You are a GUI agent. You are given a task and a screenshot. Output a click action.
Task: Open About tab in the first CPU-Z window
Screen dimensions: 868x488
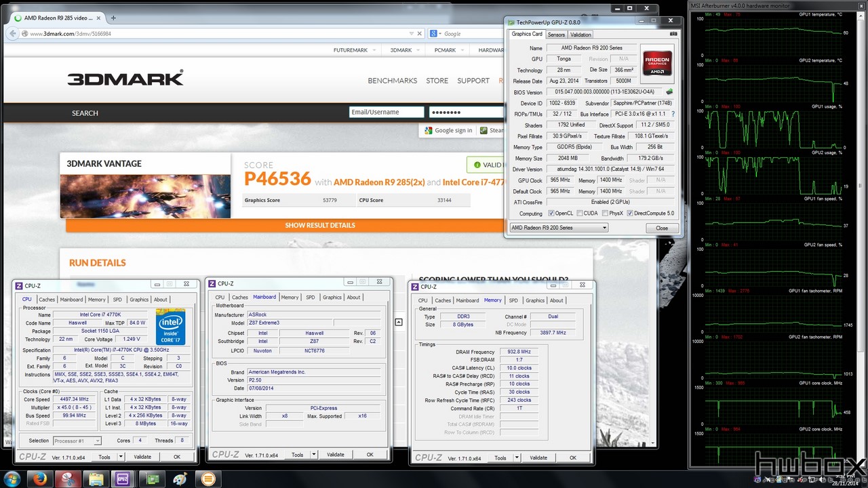[161, 300]
